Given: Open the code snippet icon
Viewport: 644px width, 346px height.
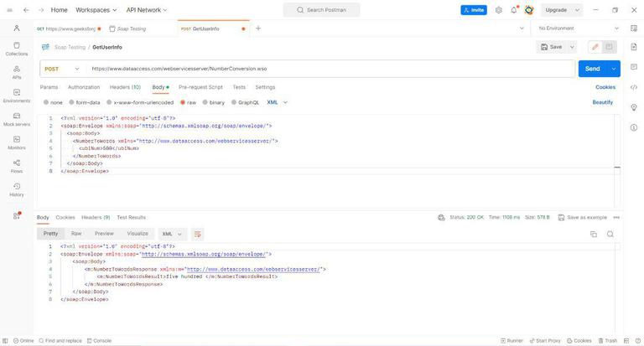Looking at the screenshot, I should (634, 87).
